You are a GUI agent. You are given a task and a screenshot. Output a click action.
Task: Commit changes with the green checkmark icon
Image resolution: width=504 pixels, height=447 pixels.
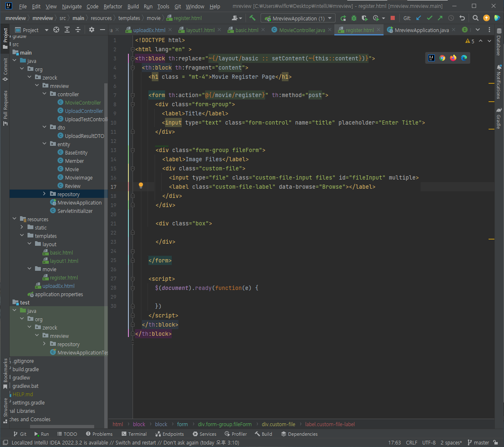tap(430, 18)
